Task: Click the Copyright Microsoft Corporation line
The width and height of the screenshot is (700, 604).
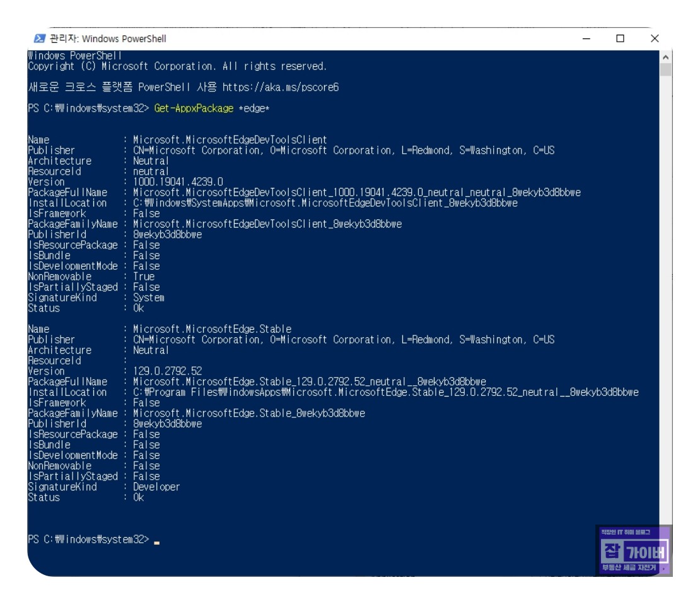Action: coord(177,67)
